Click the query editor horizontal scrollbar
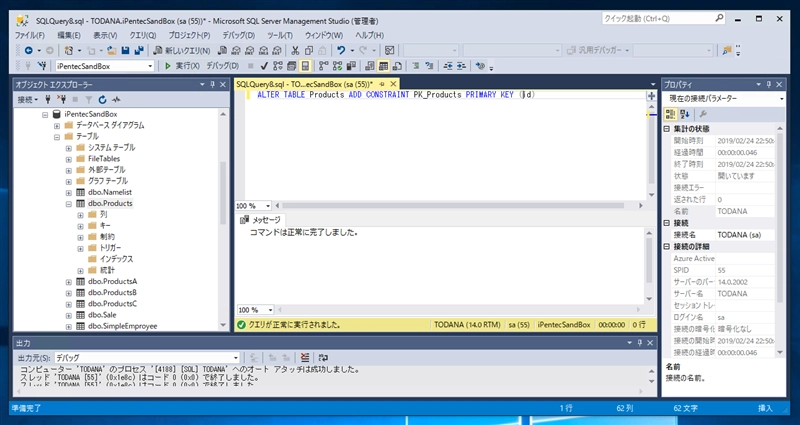 click(452, 206)
